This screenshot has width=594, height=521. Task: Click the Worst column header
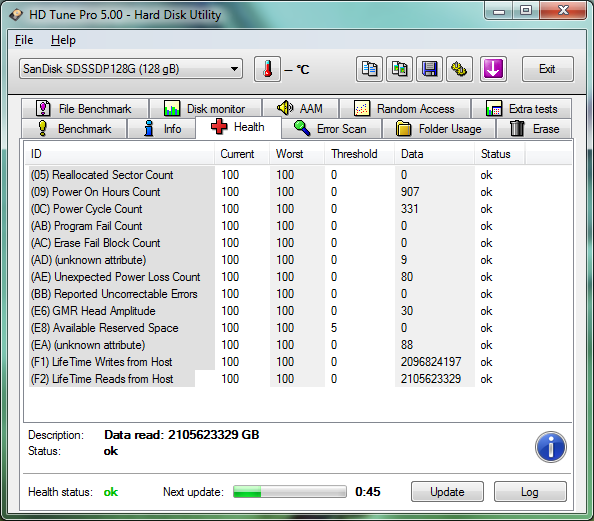(297, 154)
